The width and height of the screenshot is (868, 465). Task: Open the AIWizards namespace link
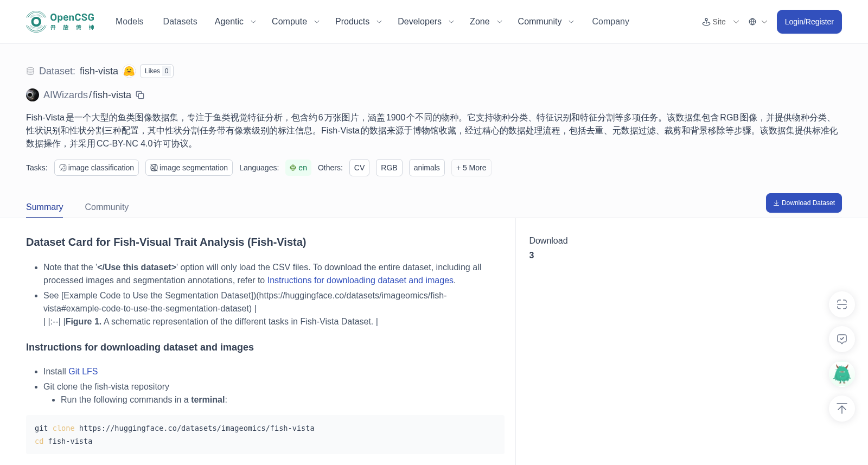66,95
